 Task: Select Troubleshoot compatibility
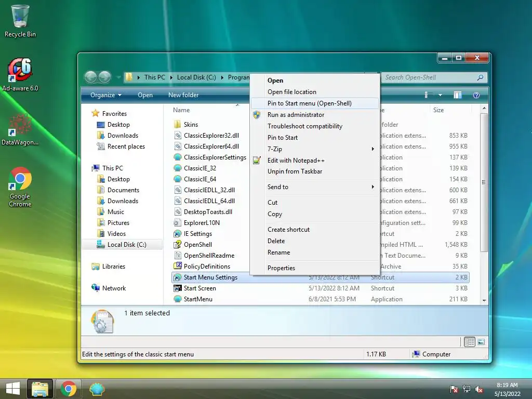(x=315, y=126)
